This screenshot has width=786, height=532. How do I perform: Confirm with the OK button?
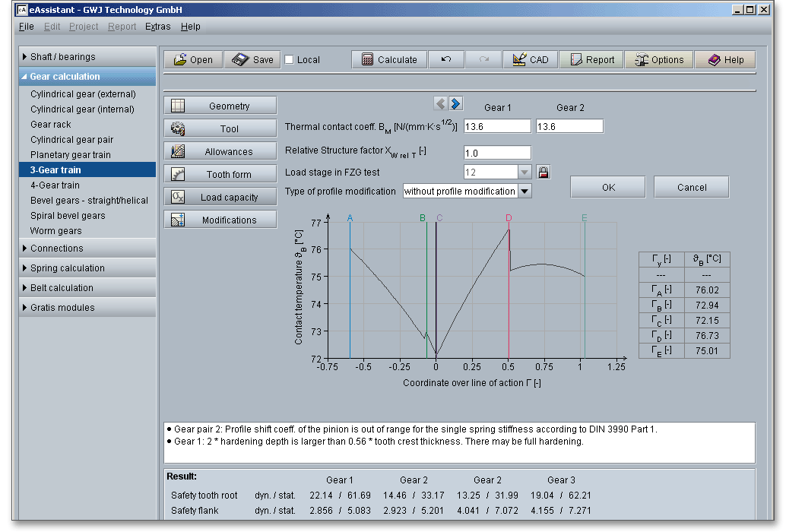(608, 188)
